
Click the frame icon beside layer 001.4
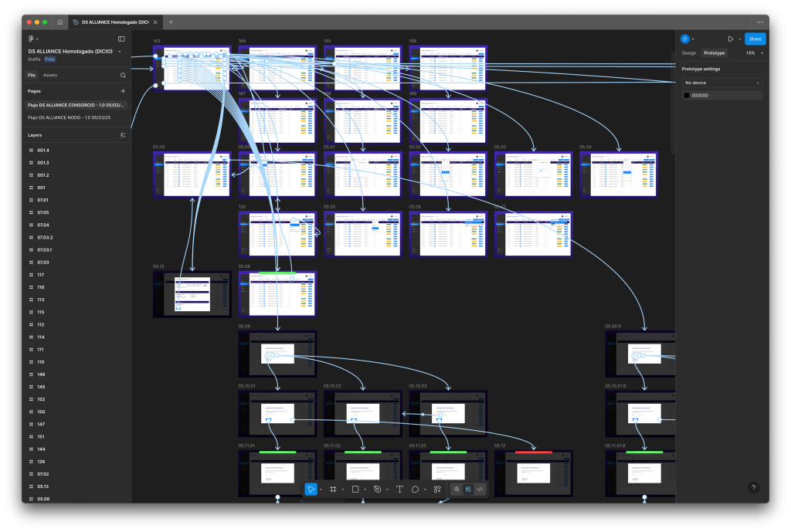pyautogui.click(x=31, y=151)
